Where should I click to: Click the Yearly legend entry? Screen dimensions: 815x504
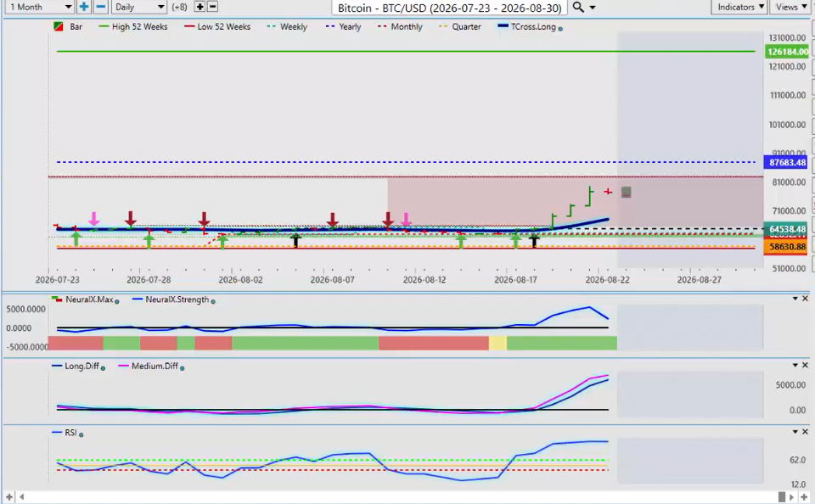pyautogui.click(x=343, y=26)
